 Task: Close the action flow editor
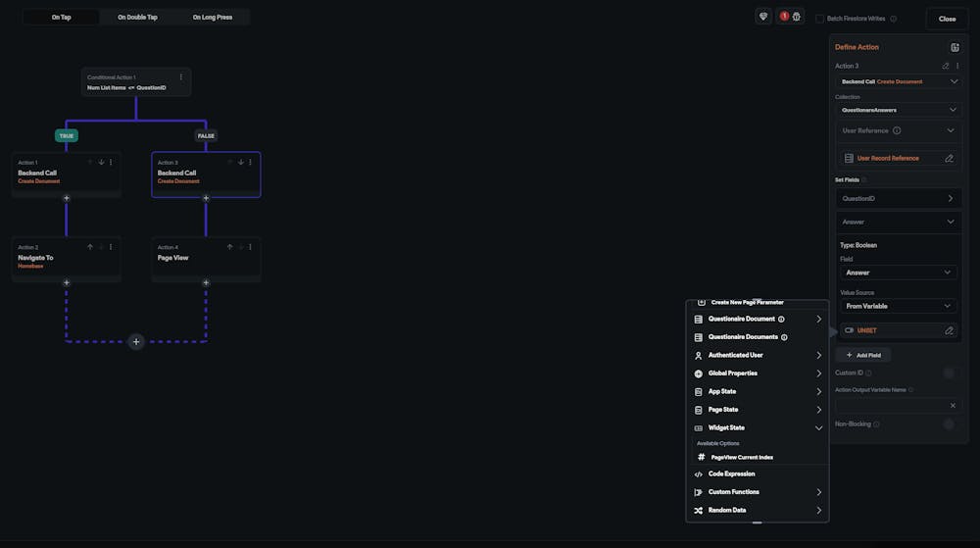pos(947,19)
